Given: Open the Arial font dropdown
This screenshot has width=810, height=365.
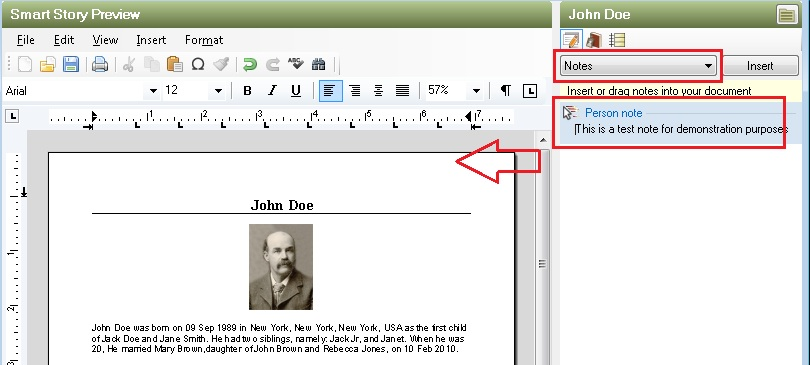Looking at the screenshot, I should 153,91.
